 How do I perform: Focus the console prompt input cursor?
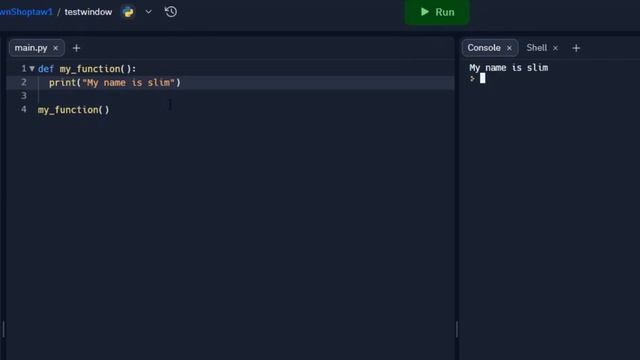point(482,78)
